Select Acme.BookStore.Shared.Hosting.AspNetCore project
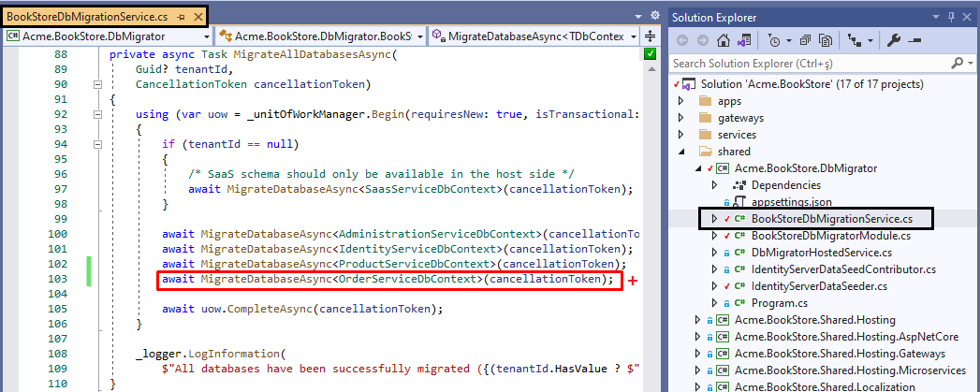Screen dimensions: 980x392 (846, 337)
